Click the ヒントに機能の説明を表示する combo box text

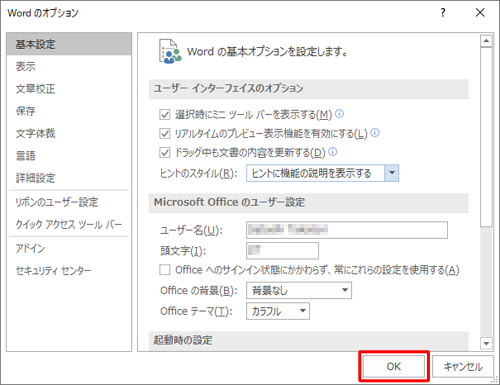[x=311, y=173]
